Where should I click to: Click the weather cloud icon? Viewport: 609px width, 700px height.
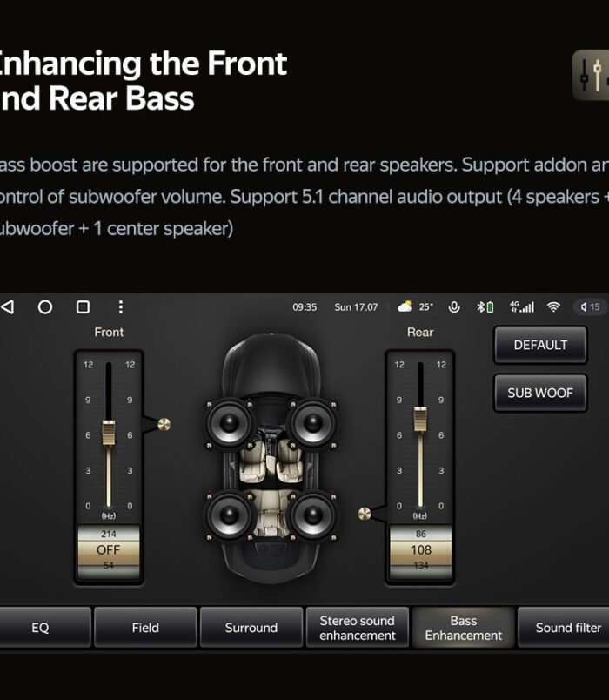pos(405,306)
